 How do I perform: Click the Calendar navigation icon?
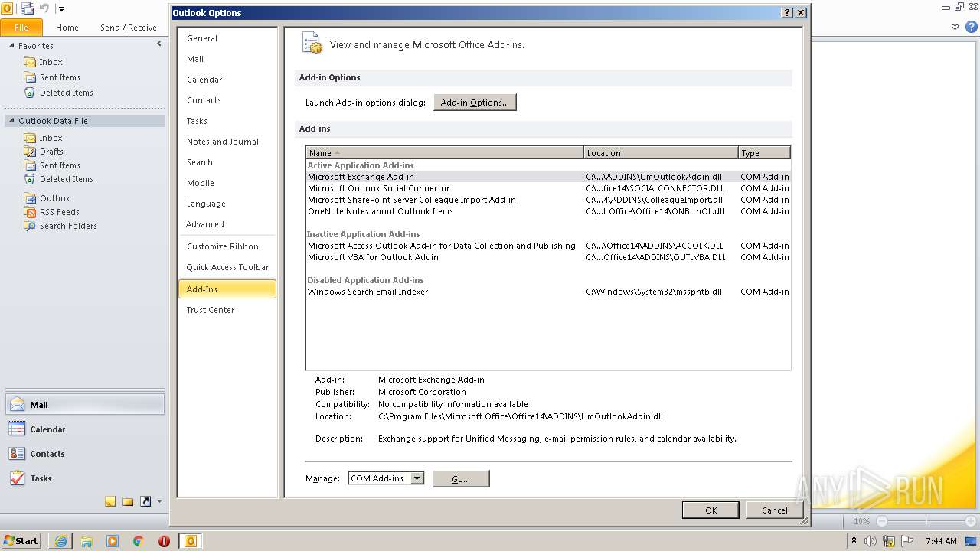point(18,429)
